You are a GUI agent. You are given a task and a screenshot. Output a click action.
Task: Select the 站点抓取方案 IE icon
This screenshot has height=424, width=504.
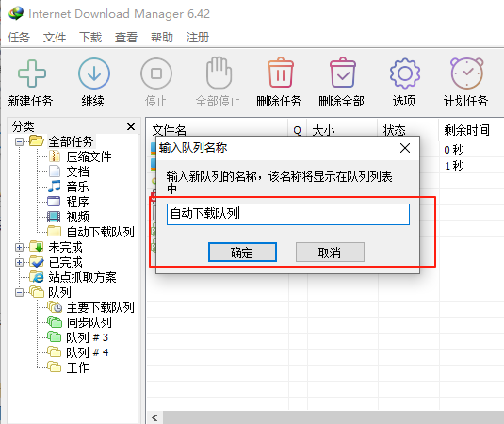tap(37, 276)
